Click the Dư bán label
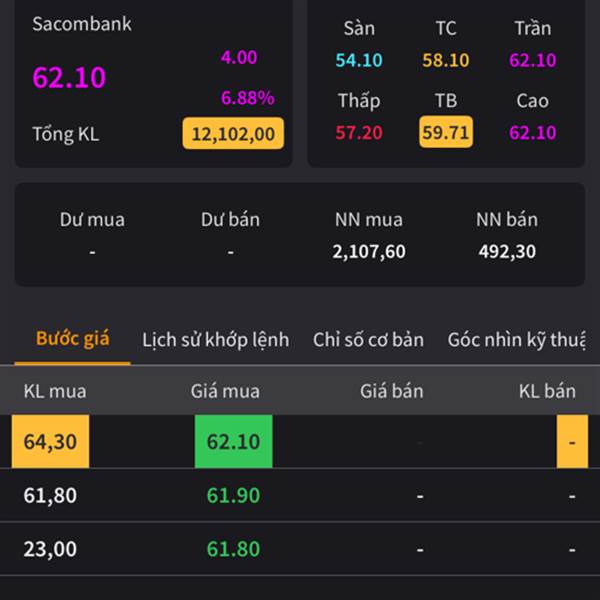Image resolution: width=600 pixels, height=600 pixels. coord(230,220)
